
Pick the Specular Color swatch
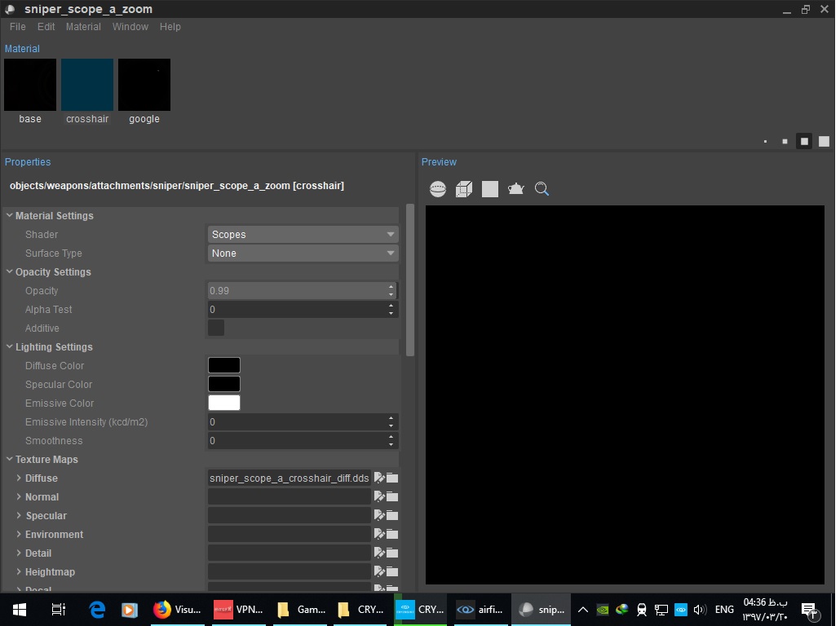pos(224,384)
